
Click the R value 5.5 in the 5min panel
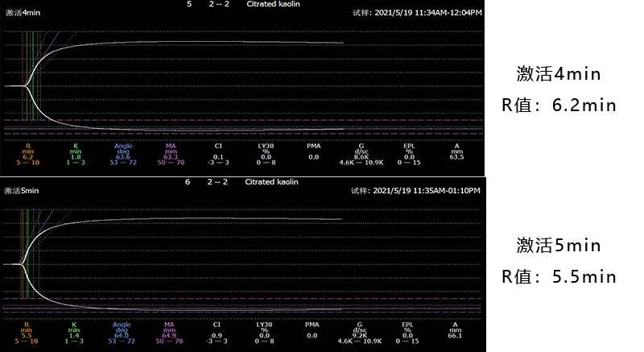[x=27, y=335]
